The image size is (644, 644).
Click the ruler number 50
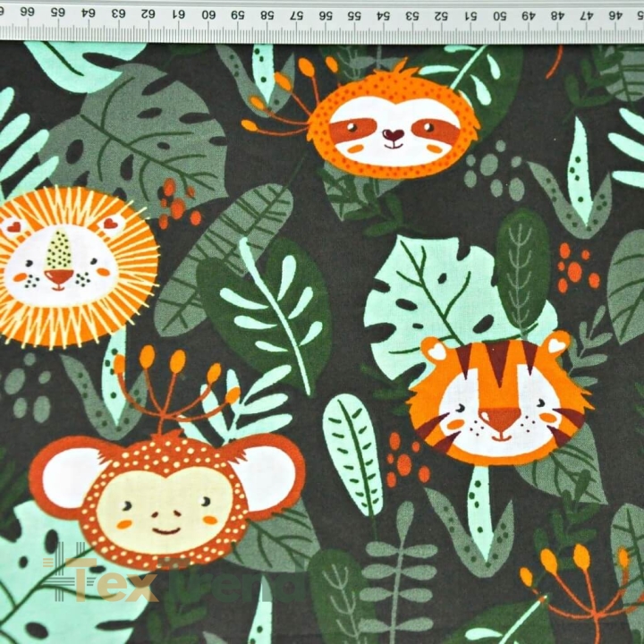(500, 16)
